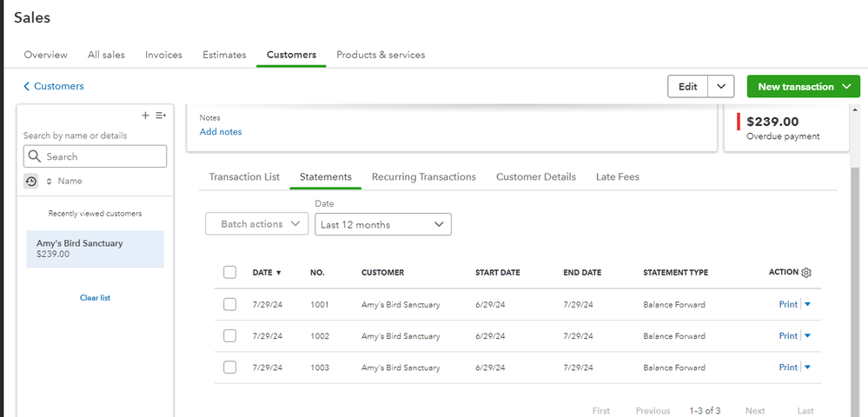Sort by DATE column header arrow
This screenshot has width=868, height=417.
279,273
